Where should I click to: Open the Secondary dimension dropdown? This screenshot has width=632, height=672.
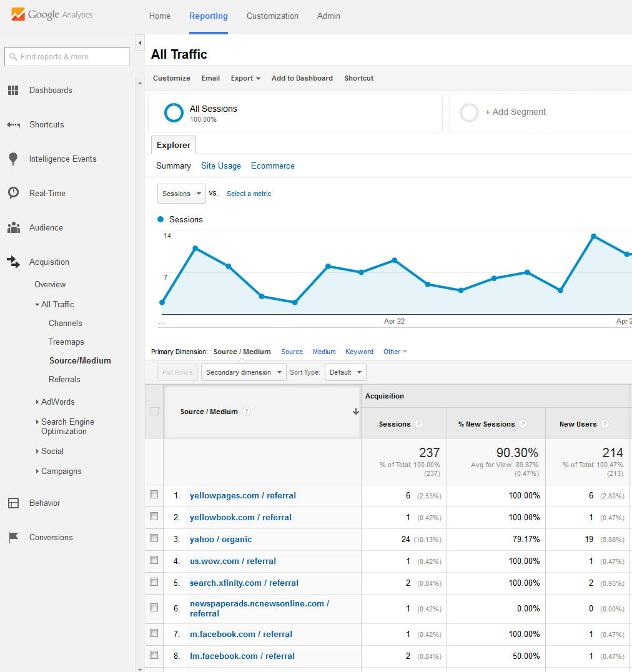click(244, 372)
